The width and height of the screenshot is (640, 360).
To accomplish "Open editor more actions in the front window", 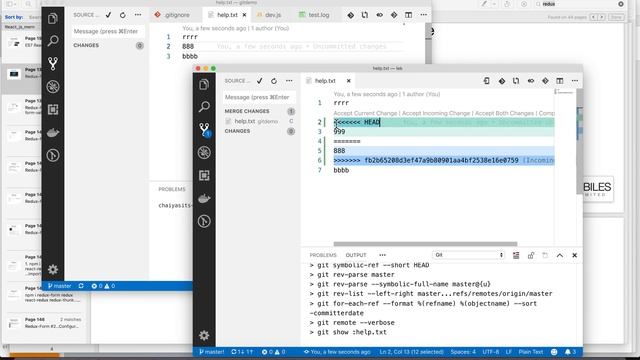I will (x=575, y=81).
